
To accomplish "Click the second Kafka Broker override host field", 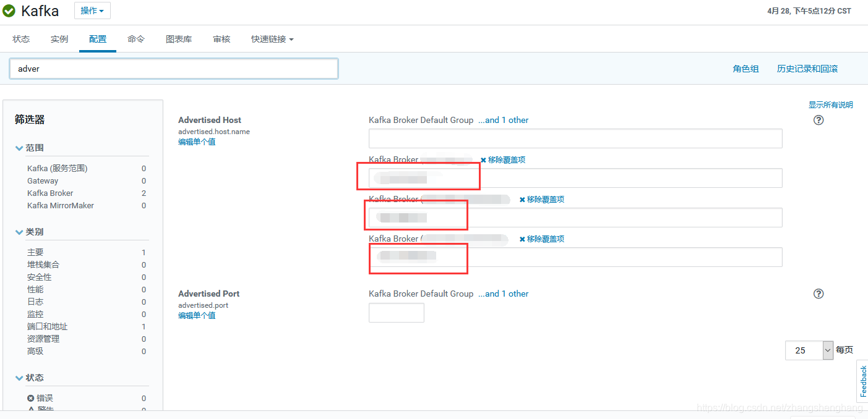I will click(x=575, y=218).
